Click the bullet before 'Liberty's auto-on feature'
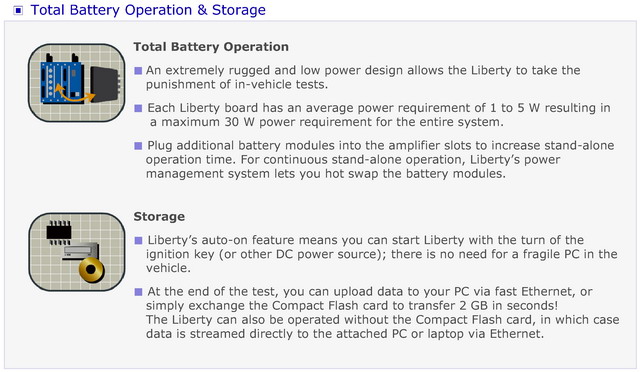This screenshot has height=372, width=640. tap(138, 241)
